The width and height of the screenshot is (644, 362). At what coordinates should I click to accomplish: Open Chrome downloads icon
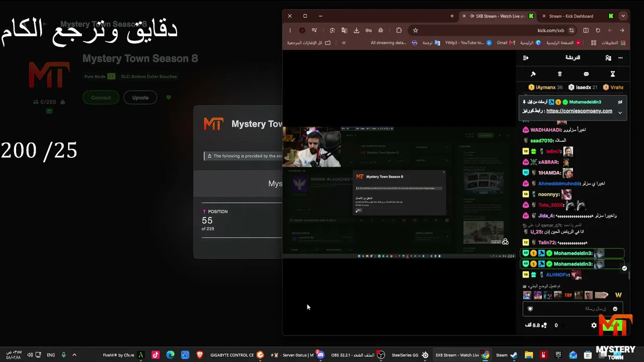coord(356,30)
